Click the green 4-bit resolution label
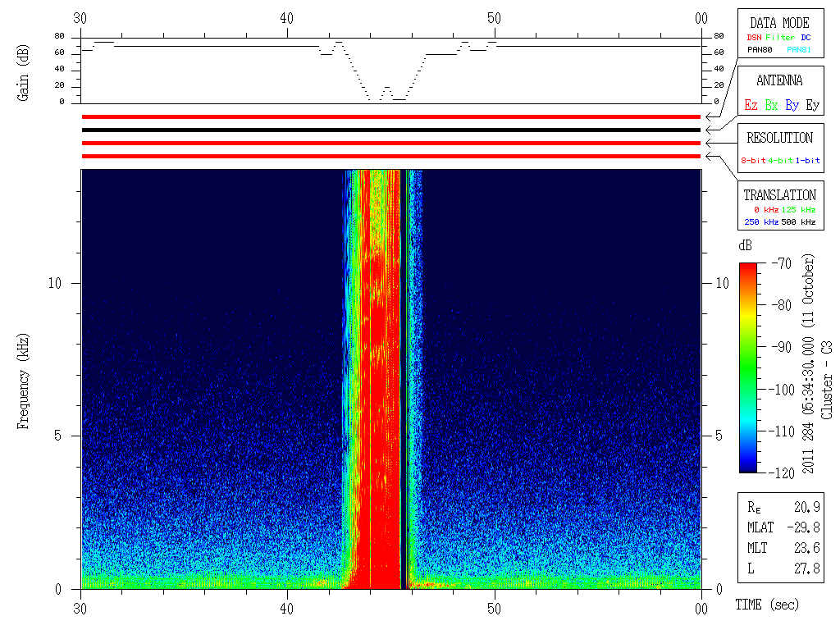840x630 pixels. click(x=780, y=160)
